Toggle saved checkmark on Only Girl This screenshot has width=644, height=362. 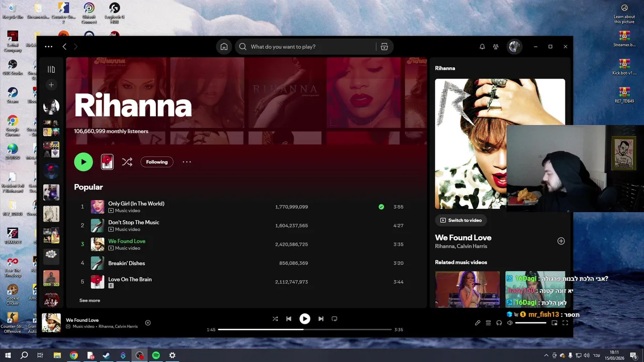coord(381,207)
